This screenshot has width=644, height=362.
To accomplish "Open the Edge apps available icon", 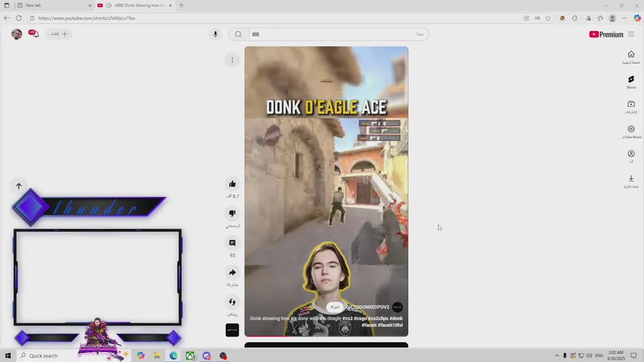I will click(526, 18).
